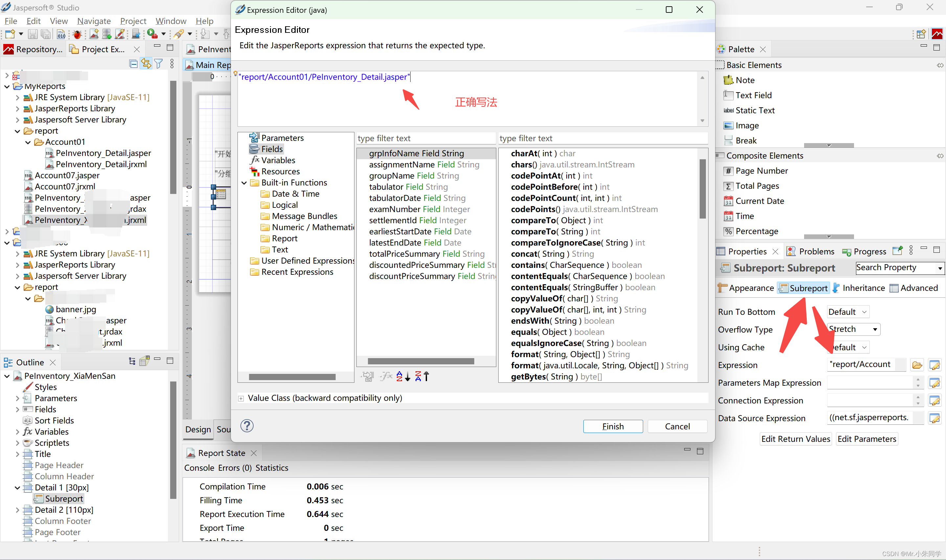Click the sort ascending icon below fields list

(x=403, y=376)
